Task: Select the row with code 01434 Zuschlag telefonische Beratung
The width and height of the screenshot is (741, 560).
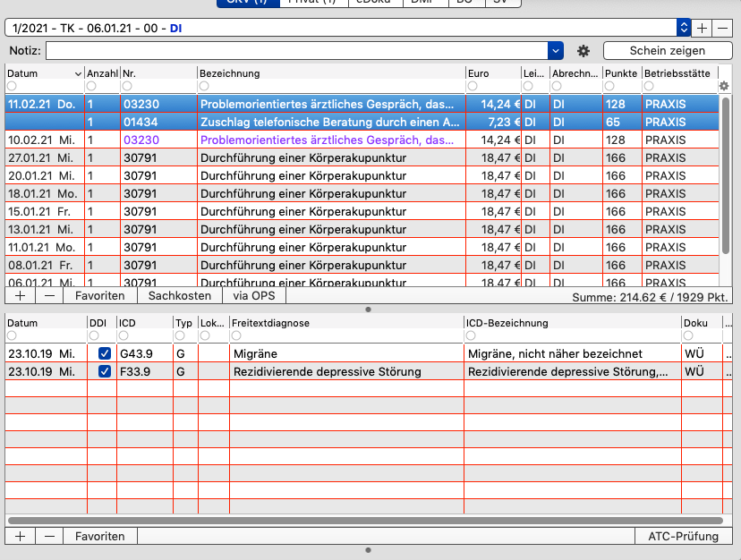Action: [x=362, y=122]
